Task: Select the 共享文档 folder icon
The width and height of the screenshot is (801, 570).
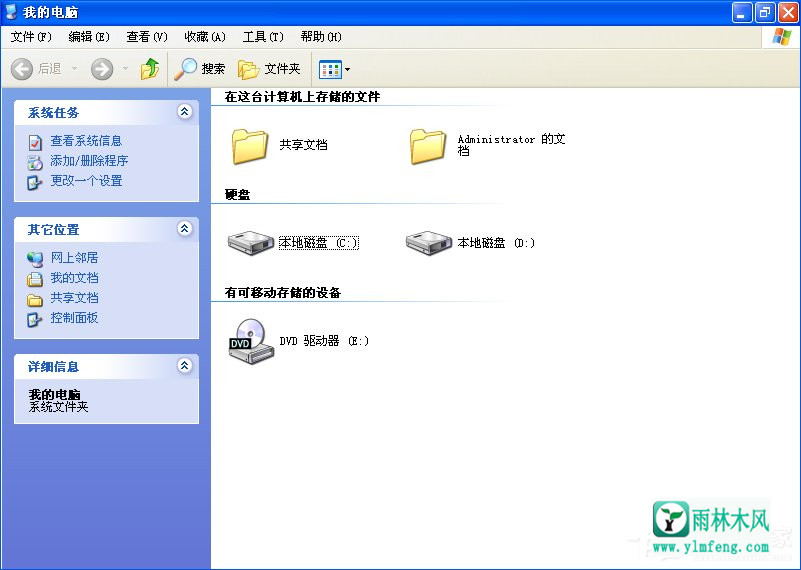Action: click(x=250, y=146)
